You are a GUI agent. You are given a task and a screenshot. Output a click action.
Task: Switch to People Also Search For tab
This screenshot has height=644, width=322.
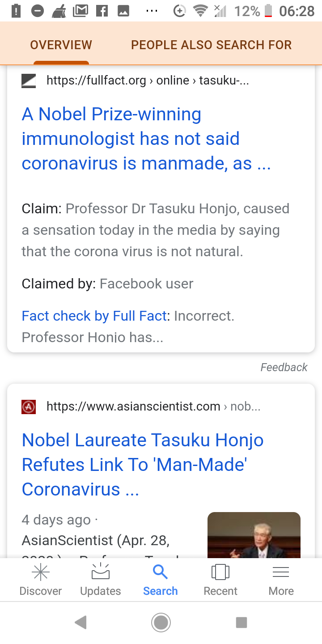(x=211, y=45)
